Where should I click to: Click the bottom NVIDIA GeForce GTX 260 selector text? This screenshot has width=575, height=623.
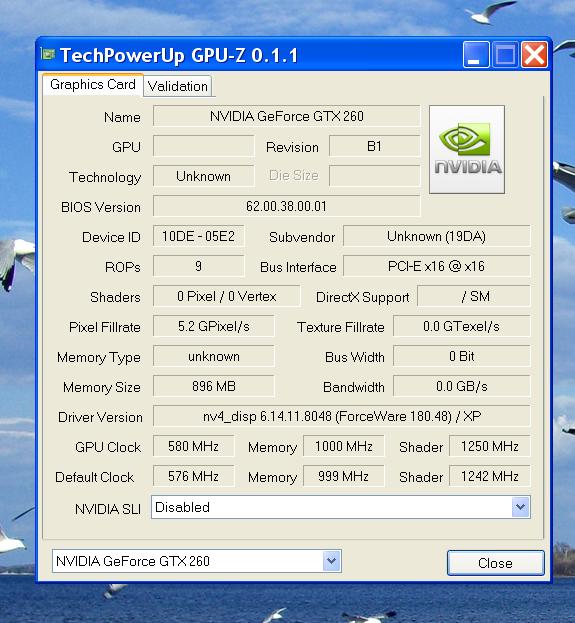click(x=133, y=561)
